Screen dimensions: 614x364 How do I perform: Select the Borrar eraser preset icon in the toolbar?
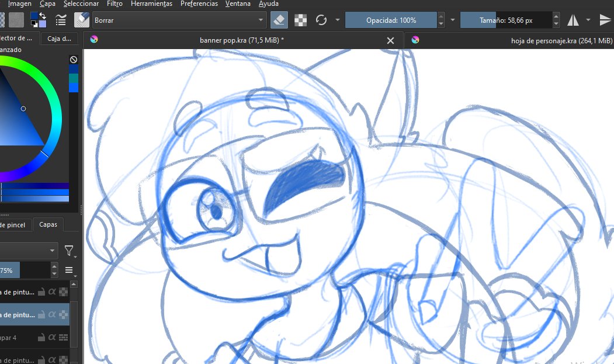click(81, 19)
